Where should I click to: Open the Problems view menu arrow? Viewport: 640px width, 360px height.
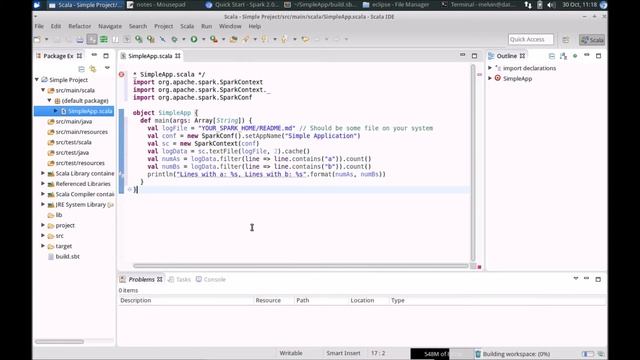tap(576, 279)
